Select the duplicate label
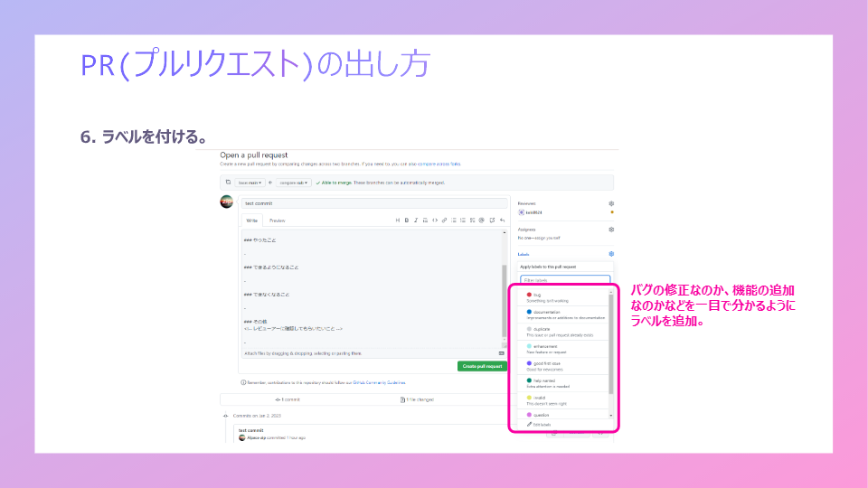This screenshot has height=488, width=868. (563, 332)
